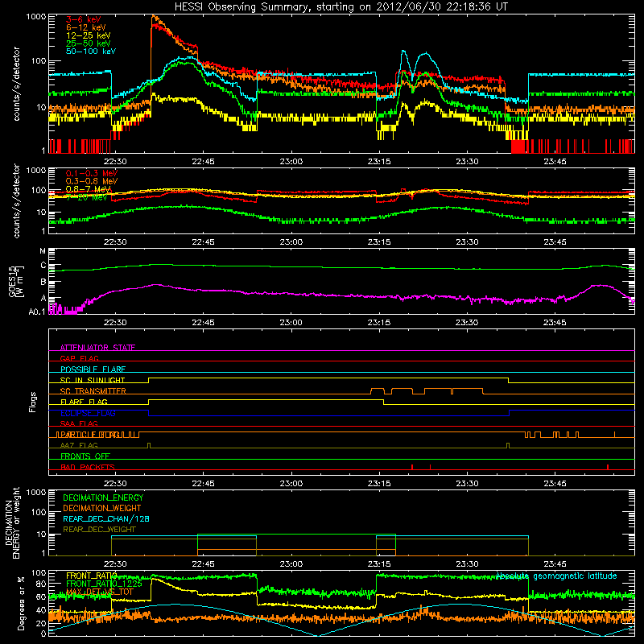The width and height of the screenshot is (644, 644).
Task: Click the M flare class axis label
Action: [x=43, y=251]
